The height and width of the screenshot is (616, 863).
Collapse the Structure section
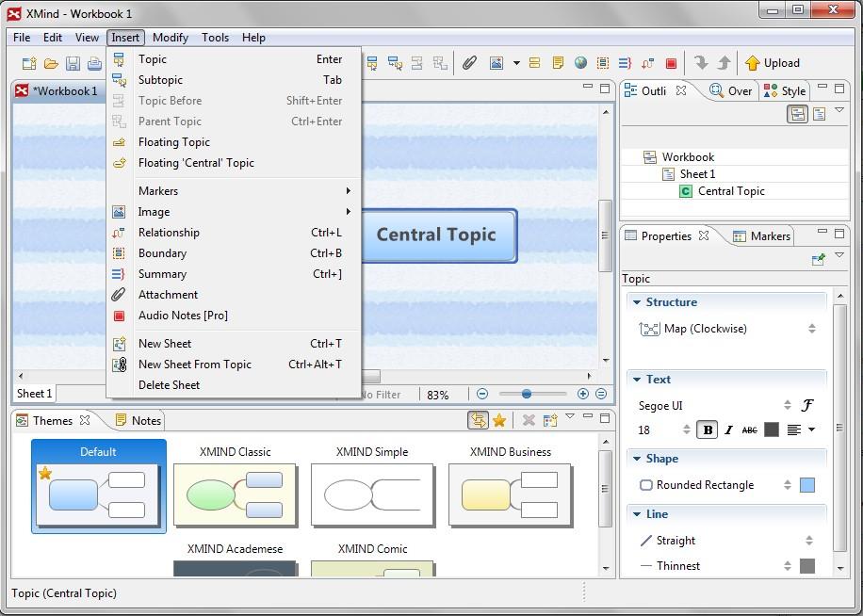pos(637,302)
